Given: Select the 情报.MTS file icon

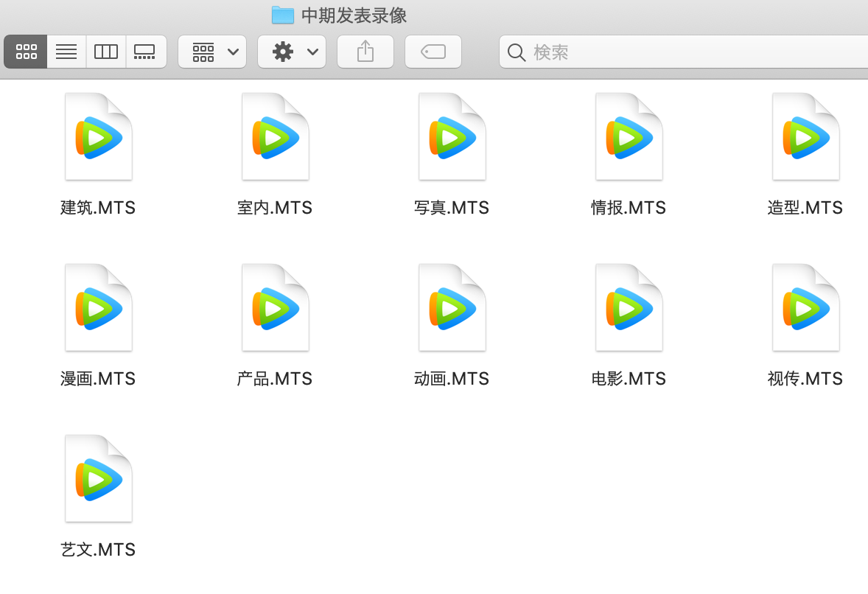Looking at the screenshot, I should click(x=629, y=137).
